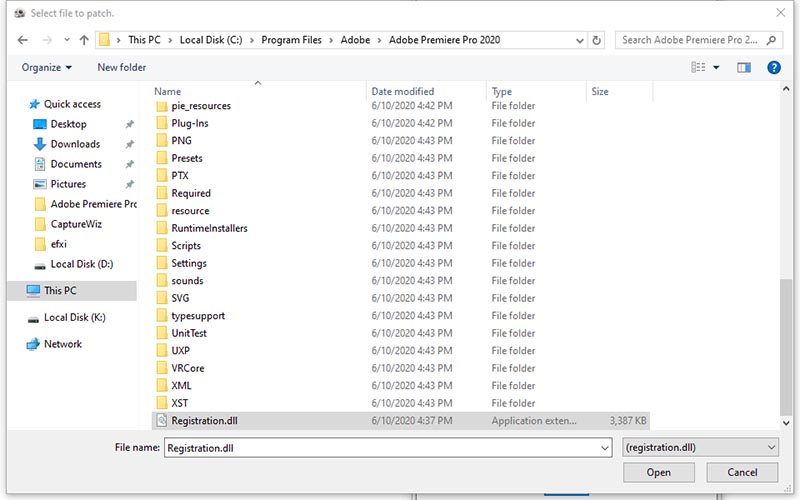Navigate to Adobe breadcrumb
Viewport: 800px width, 500px height.
pyautogui.click(x=355, y=40)
